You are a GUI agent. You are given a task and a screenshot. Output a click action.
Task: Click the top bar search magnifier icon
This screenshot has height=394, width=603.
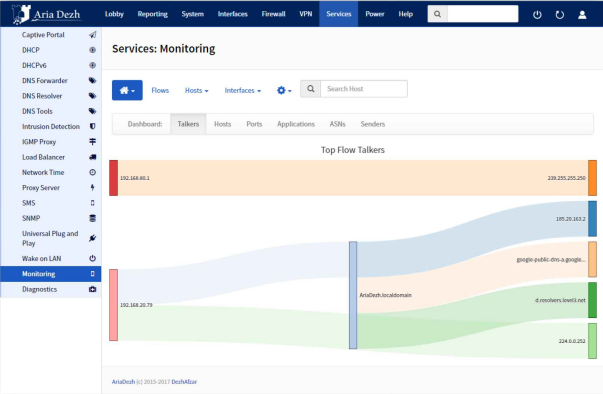(x=437, y=14)
